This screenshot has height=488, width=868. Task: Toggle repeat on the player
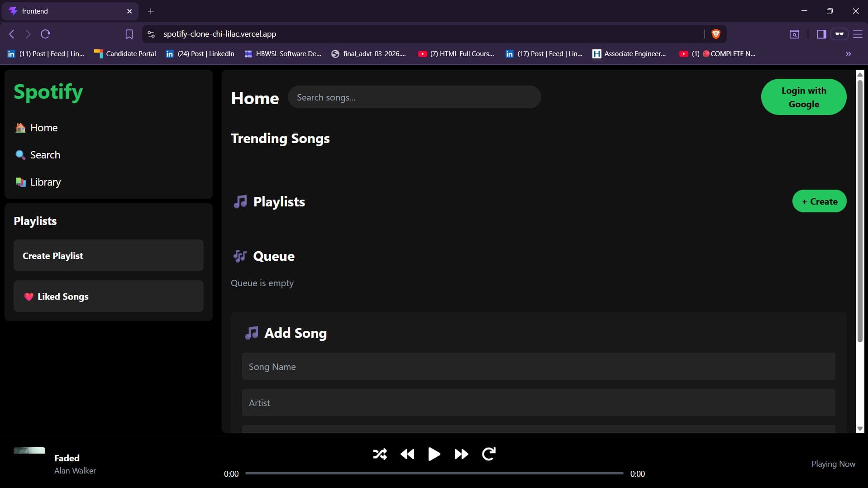(489, 454)
